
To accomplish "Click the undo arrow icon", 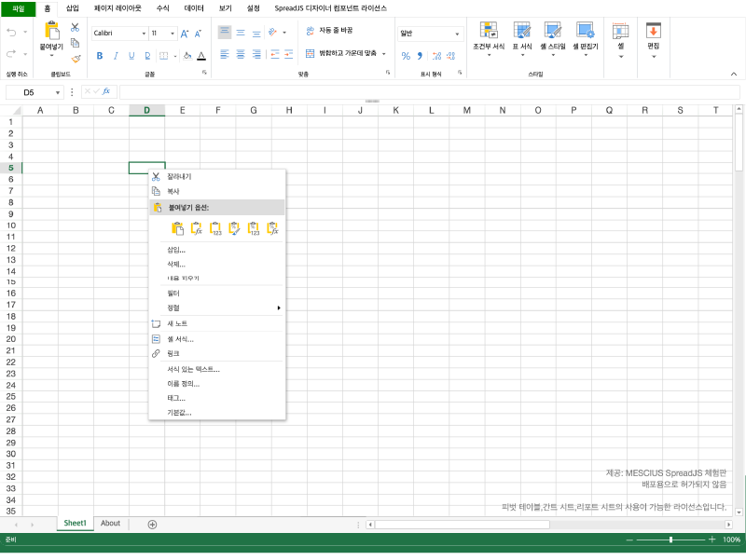I will [x=11, y=33].
